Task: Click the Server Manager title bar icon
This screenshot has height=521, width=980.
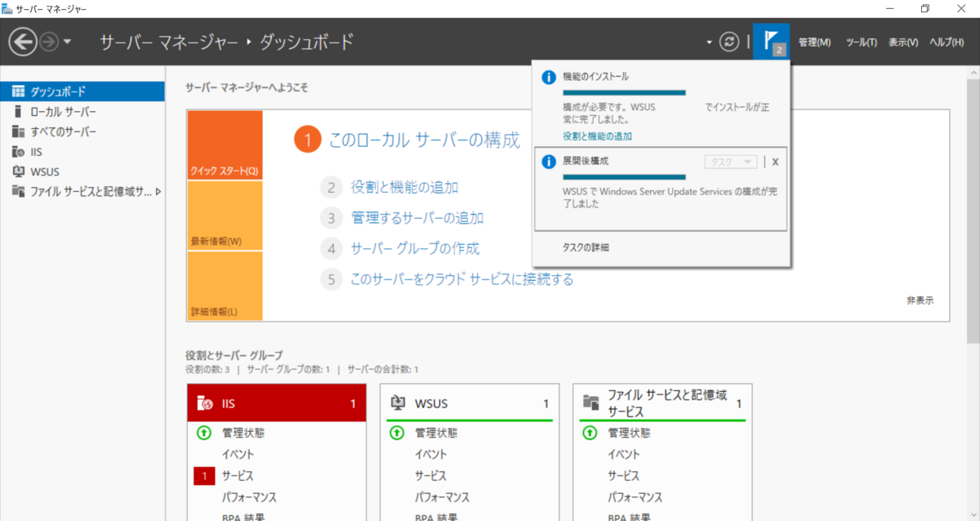Action: point(7,8)
